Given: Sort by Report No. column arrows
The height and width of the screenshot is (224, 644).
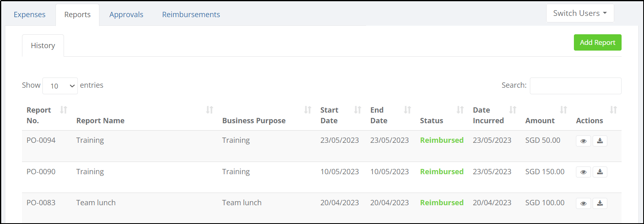Looking at the screenshot, I should click(64, 110).
